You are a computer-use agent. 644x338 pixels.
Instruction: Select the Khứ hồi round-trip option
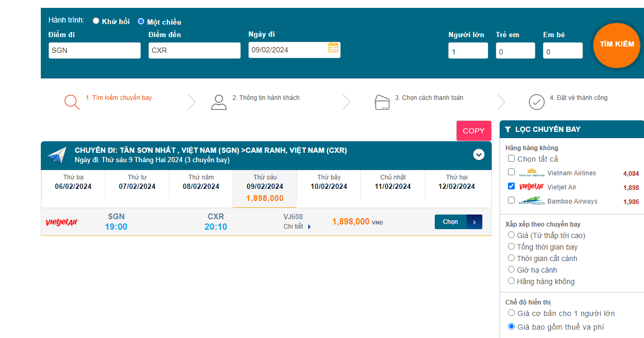pyautogui.click(x=96, y=21)
